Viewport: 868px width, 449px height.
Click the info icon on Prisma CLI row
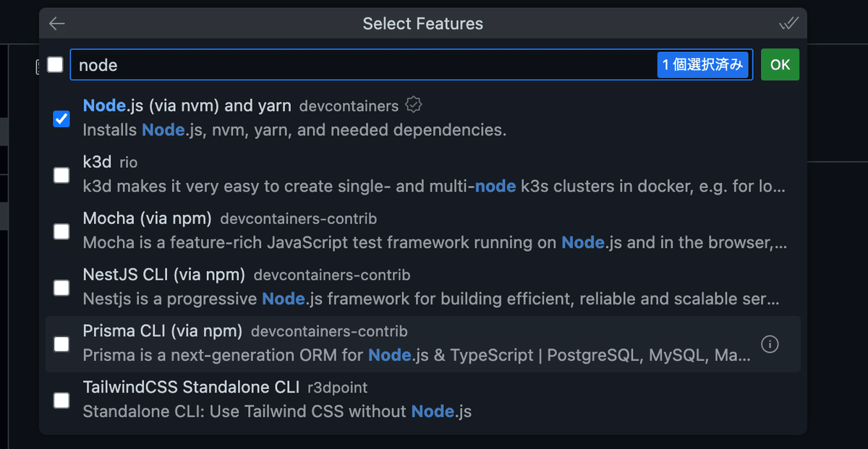point(770,344)
